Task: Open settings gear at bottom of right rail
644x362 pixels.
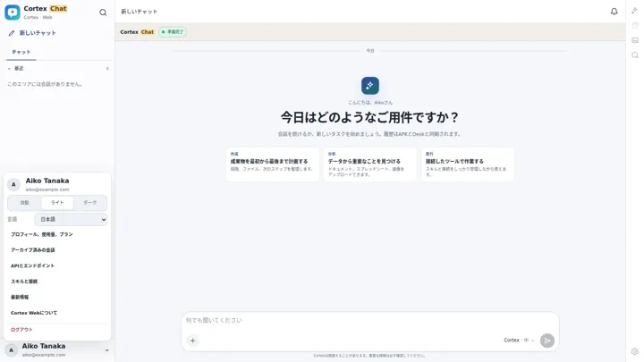Action: 635,351
